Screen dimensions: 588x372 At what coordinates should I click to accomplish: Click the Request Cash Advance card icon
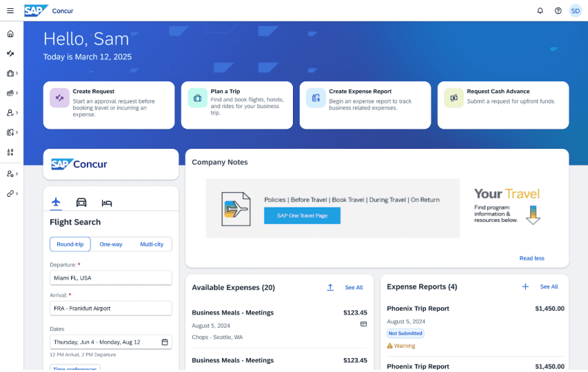454,98
